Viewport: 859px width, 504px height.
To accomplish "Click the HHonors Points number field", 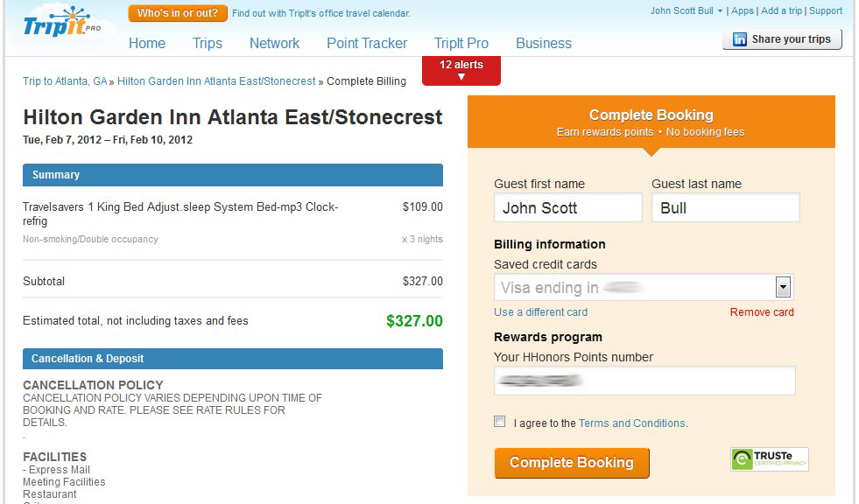I will [644, 381].
